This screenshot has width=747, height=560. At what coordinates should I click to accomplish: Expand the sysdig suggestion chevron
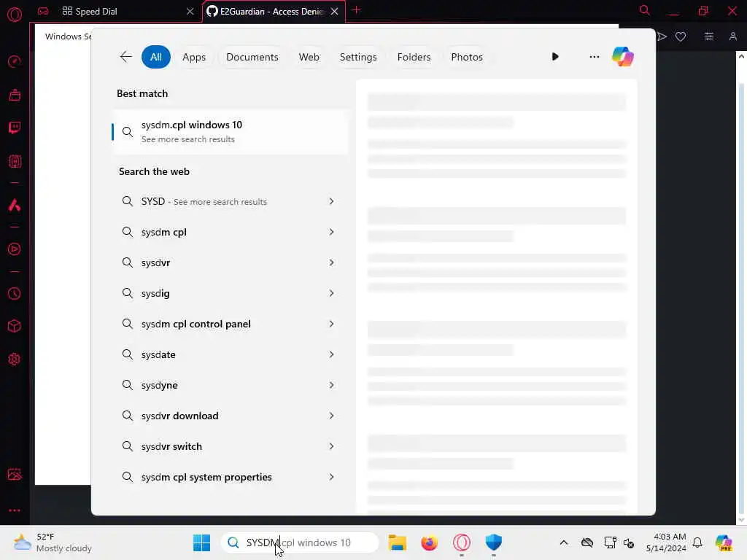click(331, 293)
